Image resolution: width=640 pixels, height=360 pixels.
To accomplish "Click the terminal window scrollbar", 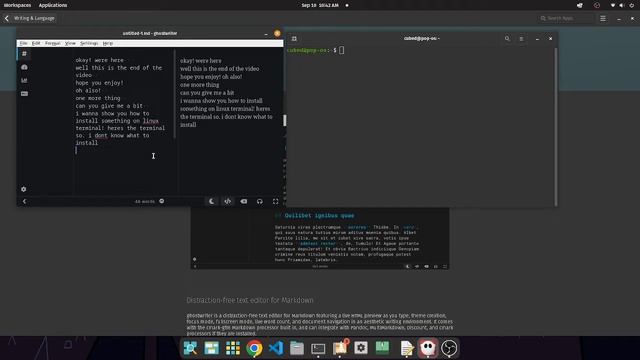I will (556, 127).
